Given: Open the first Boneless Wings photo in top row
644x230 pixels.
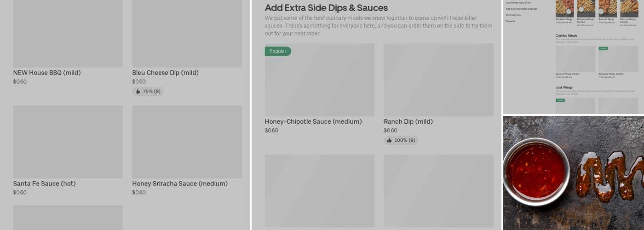Looking at the screenshot, I should pyautogui.click(x=564, y=8).
